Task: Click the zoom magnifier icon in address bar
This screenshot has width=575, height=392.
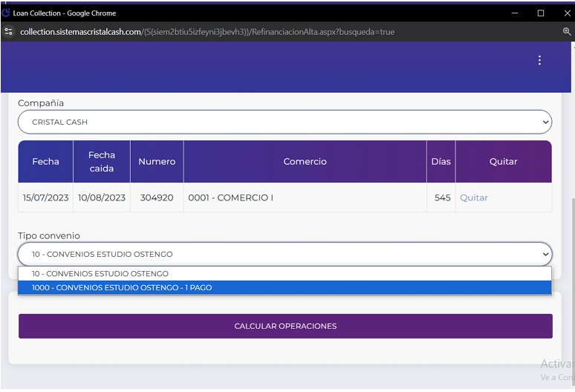Action: [567, 32]
